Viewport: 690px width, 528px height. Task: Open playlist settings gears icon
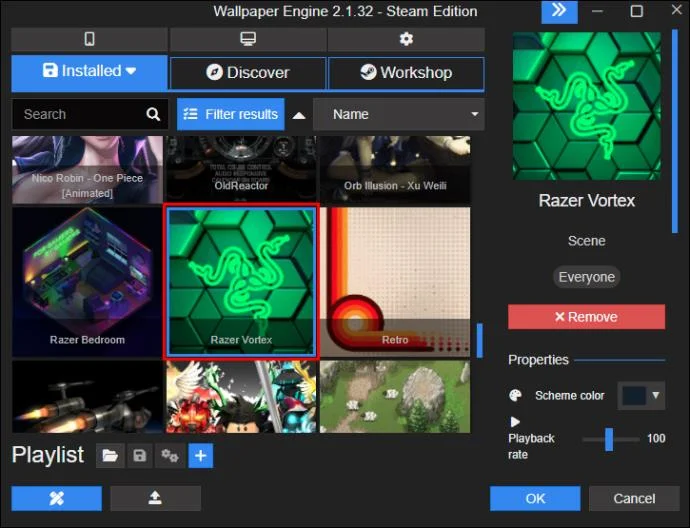click(x=169, y=455)
